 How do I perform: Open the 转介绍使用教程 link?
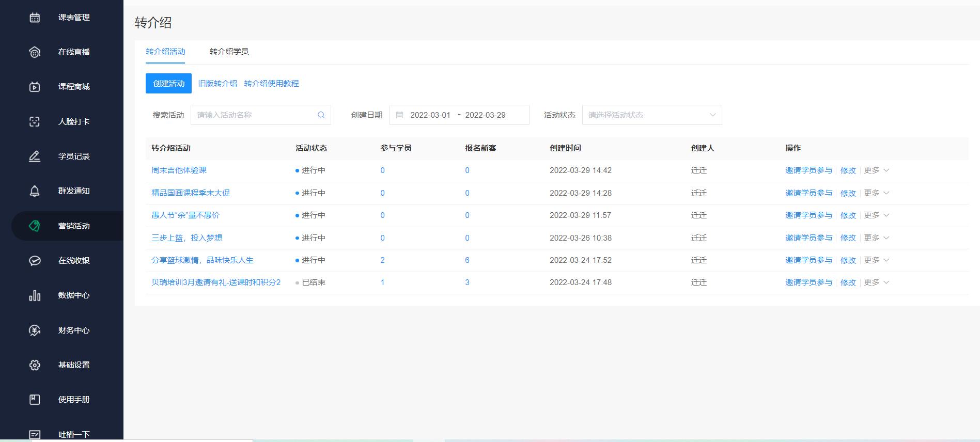tap(271, 84)
